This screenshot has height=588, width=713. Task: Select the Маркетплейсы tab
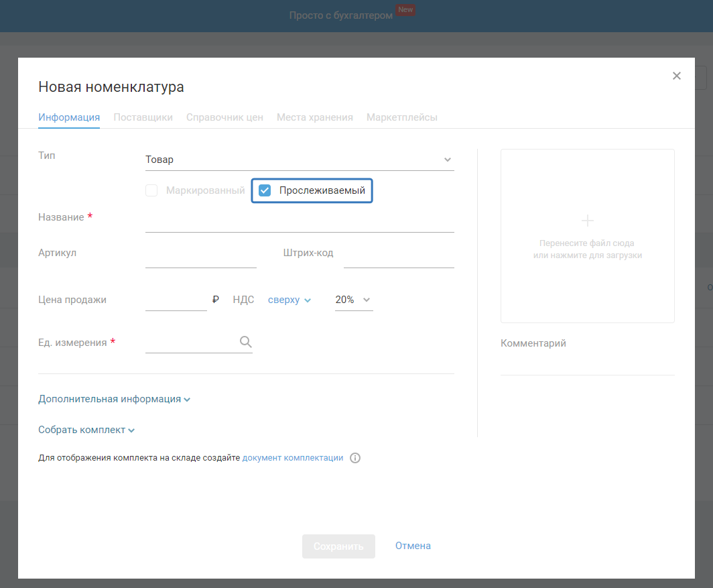point(401,117)
